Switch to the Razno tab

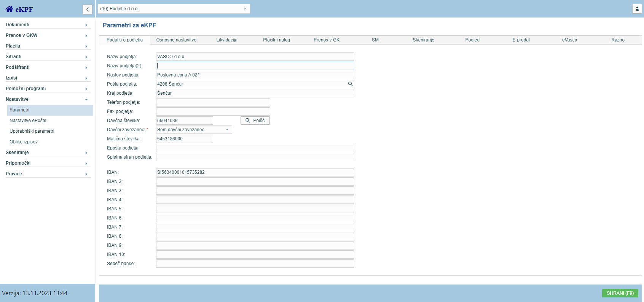(x=618, y=40)
